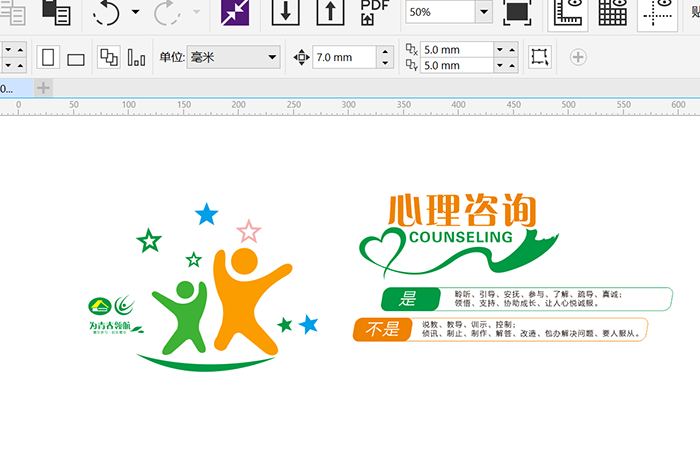Click the Copy icon in the toolbar
Viewport: 700px width, 452px height.
pyautogui.click(x=12, y=13)
